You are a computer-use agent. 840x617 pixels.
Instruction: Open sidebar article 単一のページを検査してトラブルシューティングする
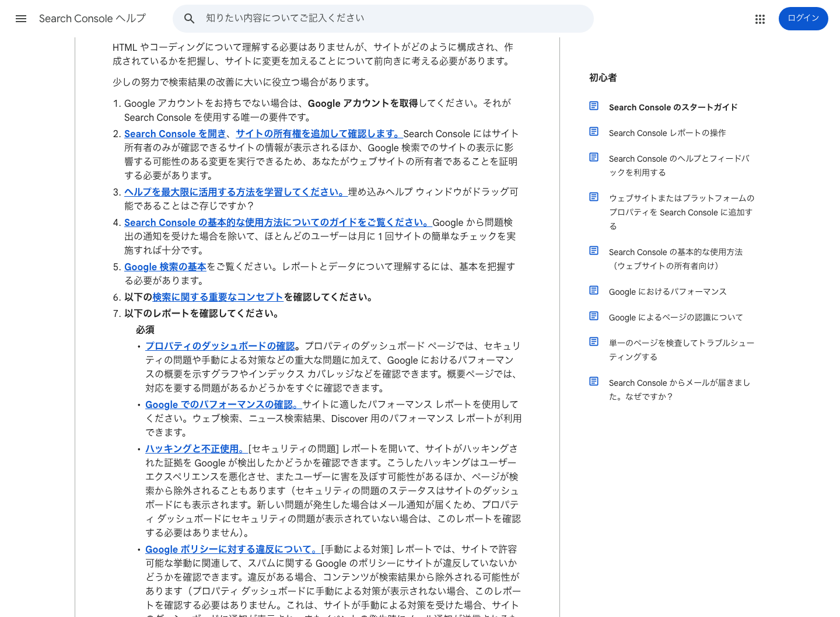point(682,350)
